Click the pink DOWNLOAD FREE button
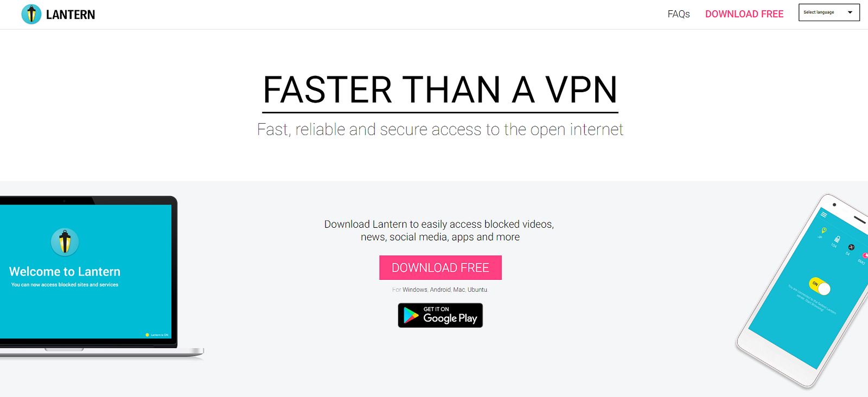 [441, 268]
